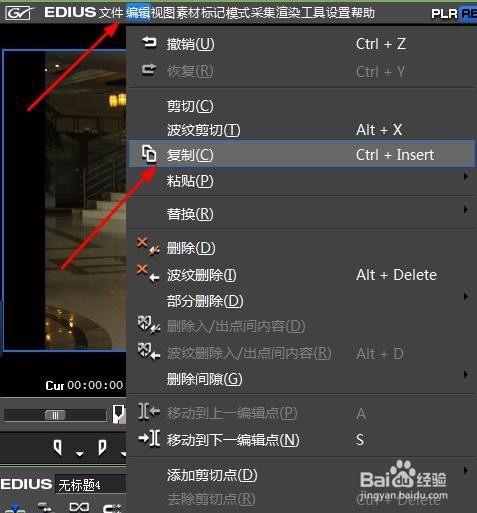Expand the 替换 submenu arrow
Viewport: 477px width, 513px height.
pyautogui.click(x=466, y=210)
